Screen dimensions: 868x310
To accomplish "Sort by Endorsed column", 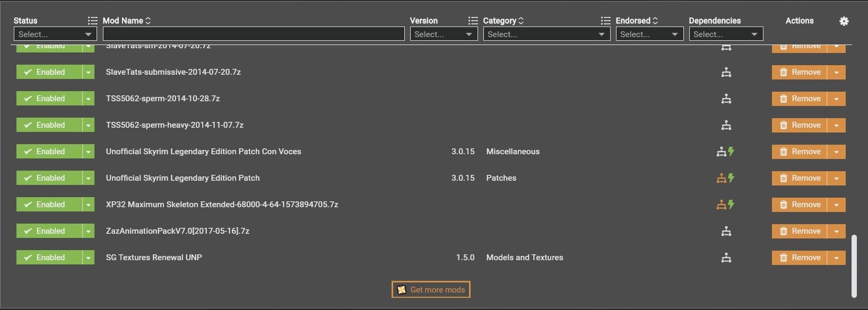I will [637, 21].
